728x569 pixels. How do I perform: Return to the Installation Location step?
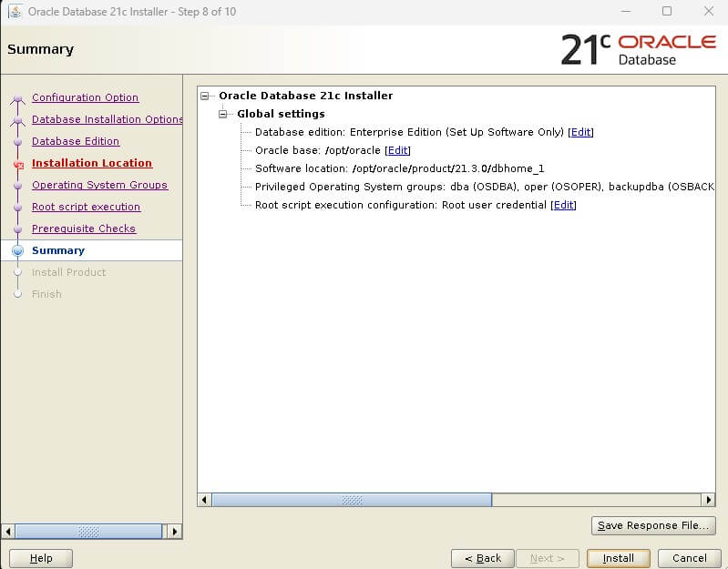click(x=92, y=163)
